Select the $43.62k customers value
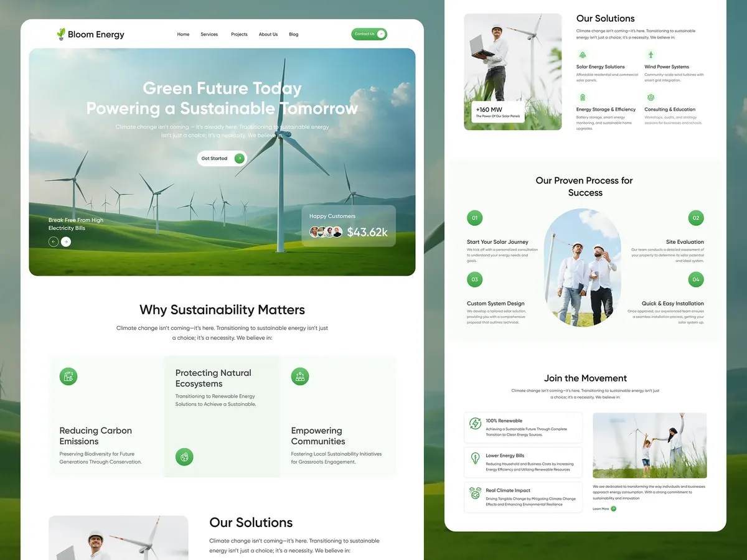The height and width of the screenshot is (560, 747). coord(367,232)
